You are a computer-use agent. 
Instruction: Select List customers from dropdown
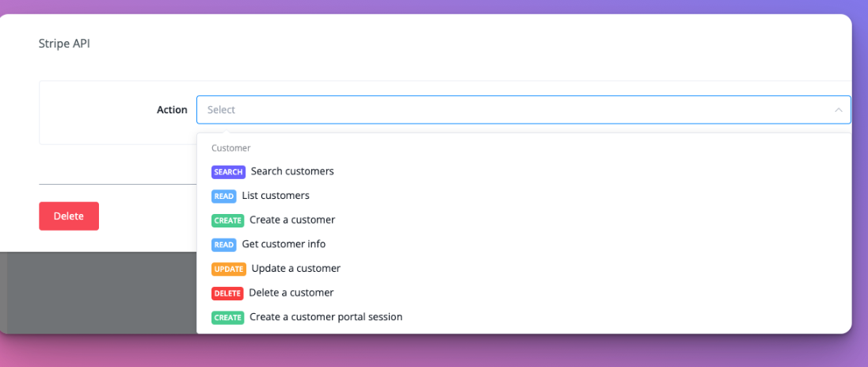(276, 196)
